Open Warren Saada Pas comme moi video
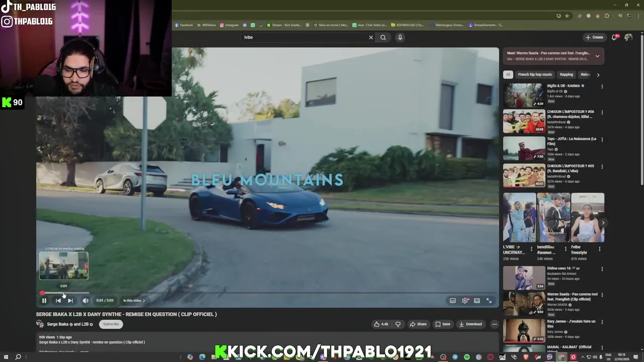 [x=524, y=303]
